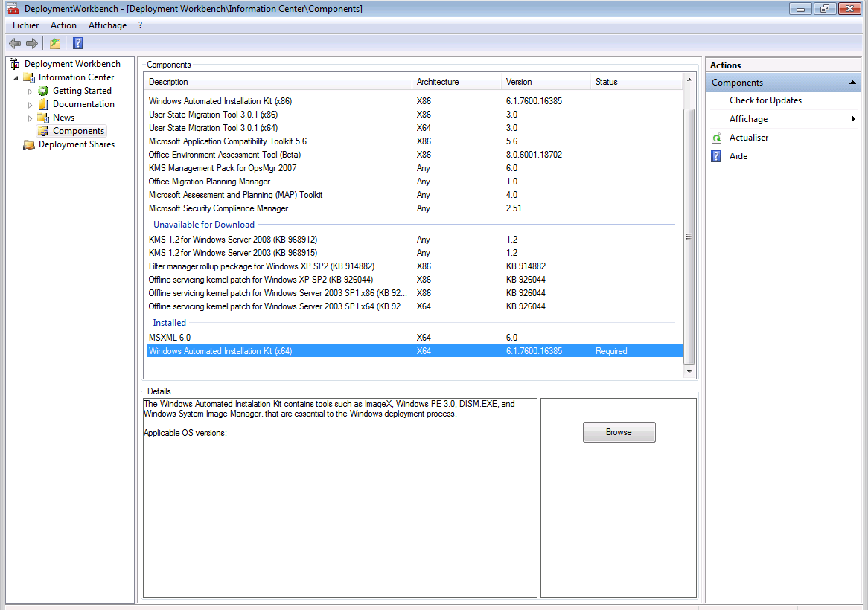Click the forward arrow toolbar icon
The image size is (868, 610).
tap(32, 43)
